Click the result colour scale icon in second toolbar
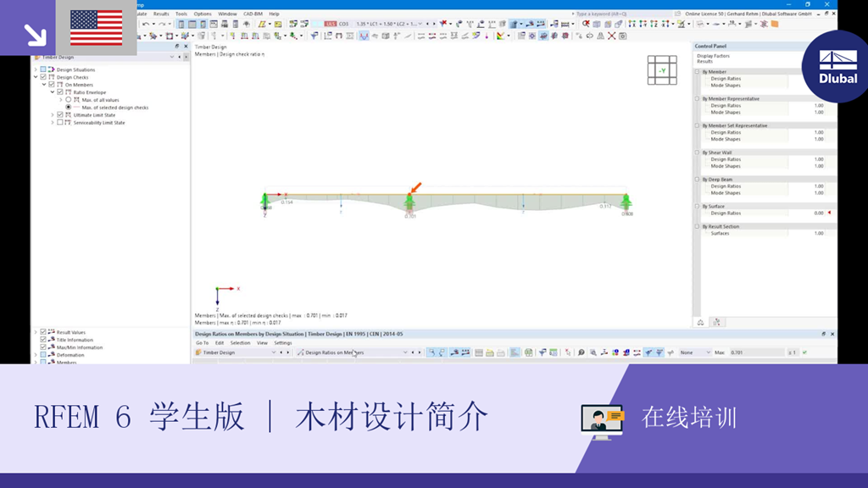 [x=500, y=36]
